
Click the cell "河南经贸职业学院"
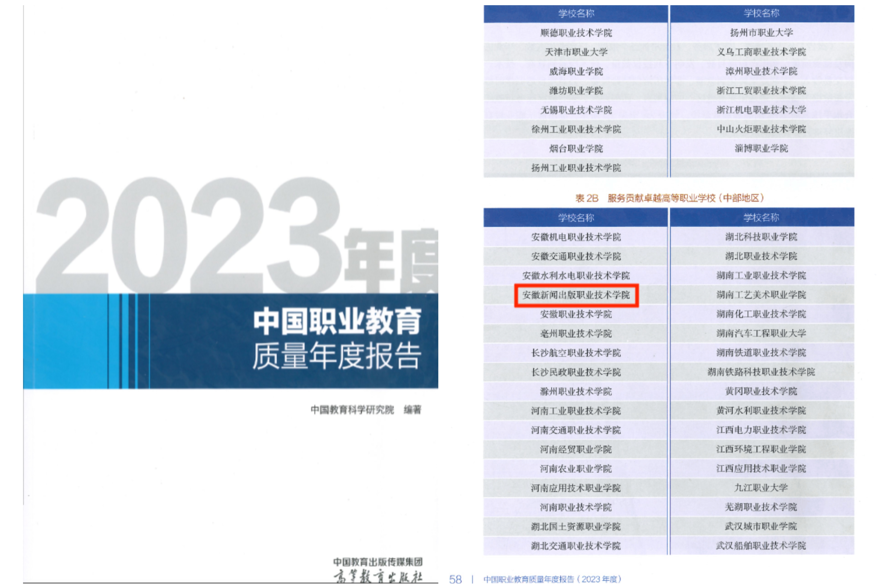[x=575, y=449]
